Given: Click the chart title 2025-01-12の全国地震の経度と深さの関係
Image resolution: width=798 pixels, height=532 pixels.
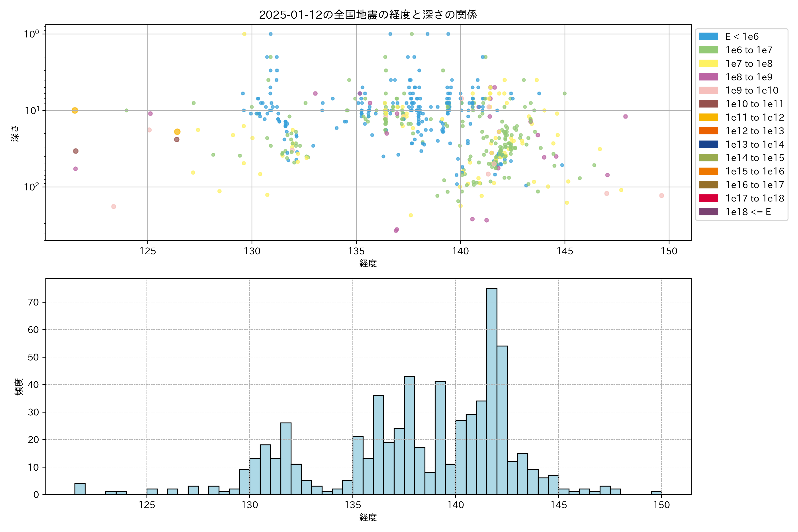Looking at the screenshot, I should tap(368, 15).
